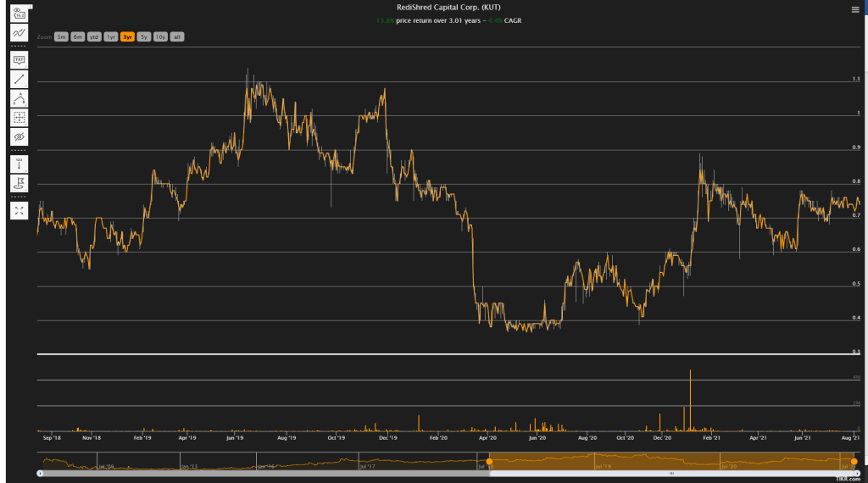
Task: Click the tallest volume spike bar
Action: 690,401
